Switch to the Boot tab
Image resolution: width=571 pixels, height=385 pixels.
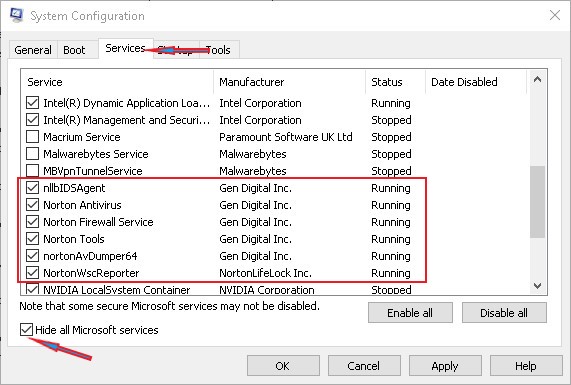74,50
